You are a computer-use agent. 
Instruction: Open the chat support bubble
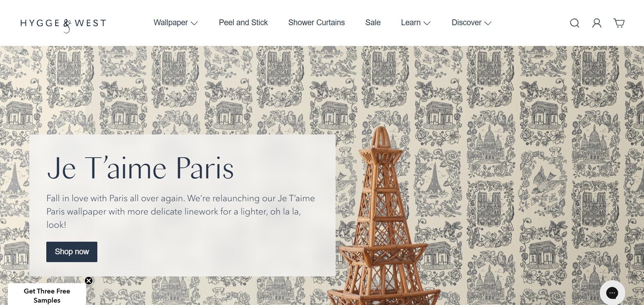[x=612, y=292]
